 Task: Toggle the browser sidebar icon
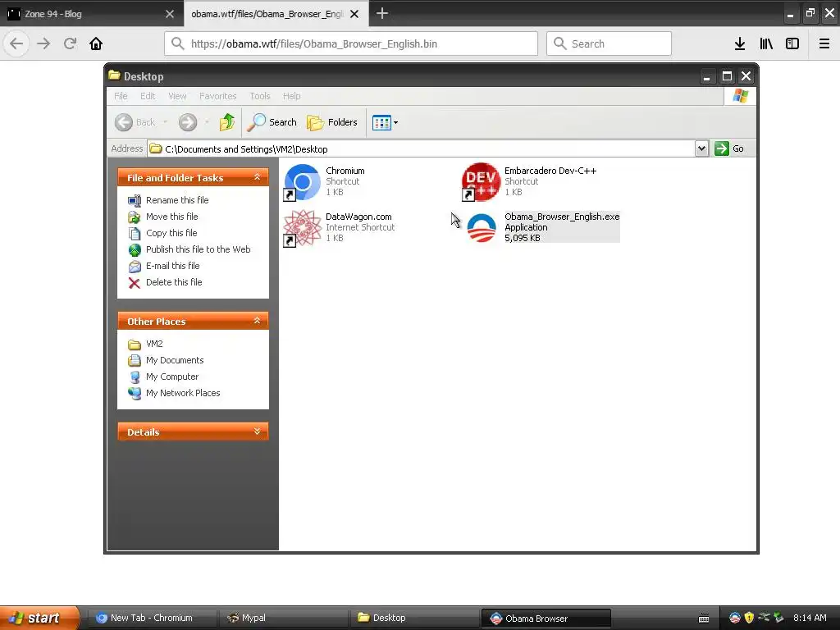pyautogui.click(x=792, y=43)
